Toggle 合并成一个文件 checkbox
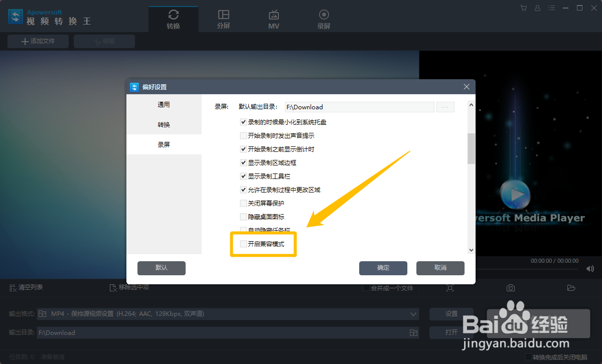The height and width of the screenshot is (364, 602). pyautogui.click(x=366, y=288)
